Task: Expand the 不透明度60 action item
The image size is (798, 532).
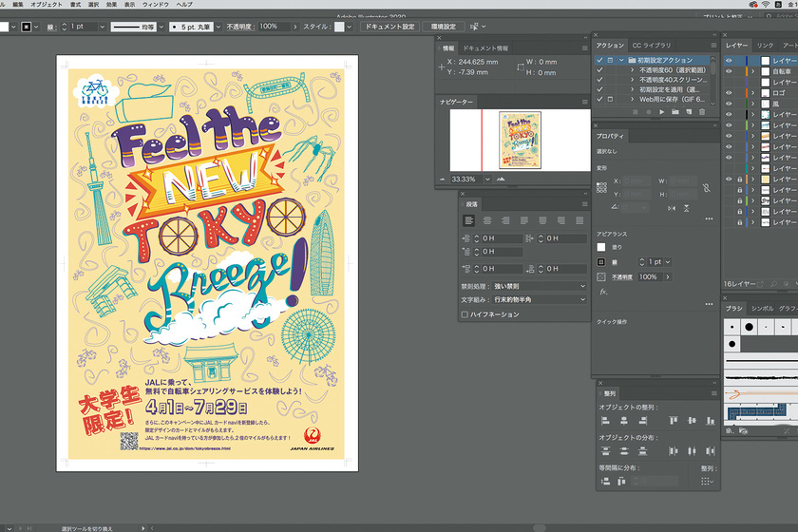Action: 632,71
